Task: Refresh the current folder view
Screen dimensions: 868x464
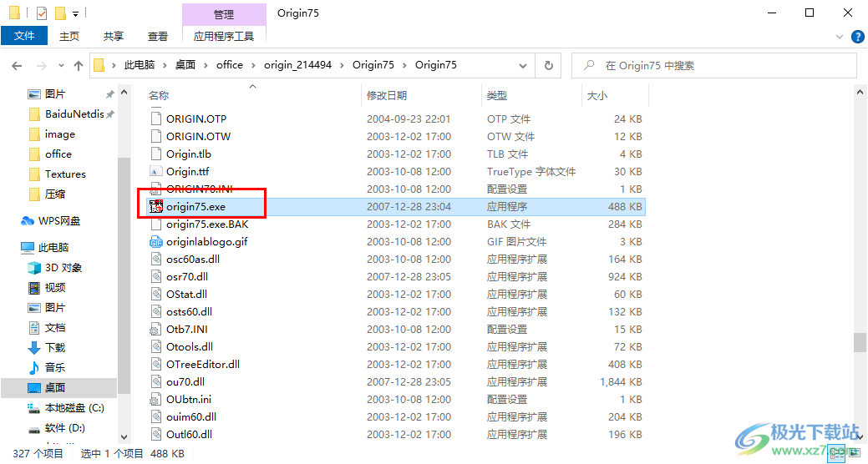Action: [549, 65]
